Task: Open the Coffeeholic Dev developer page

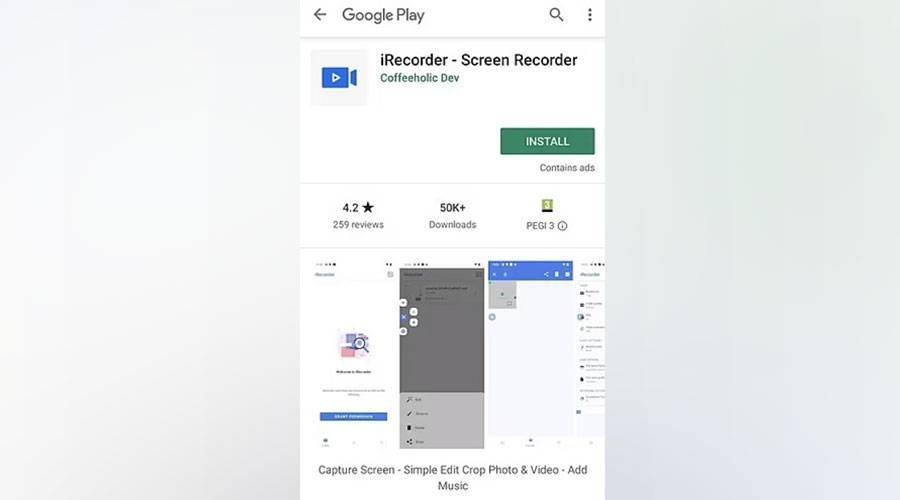Action: pos(420,78)
